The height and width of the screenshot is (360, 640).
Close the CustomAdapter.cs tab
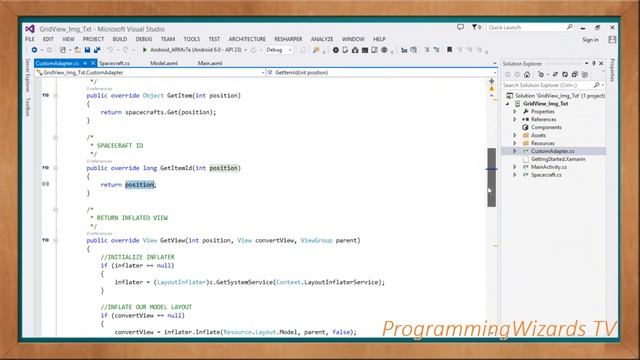tap(93, 63)
